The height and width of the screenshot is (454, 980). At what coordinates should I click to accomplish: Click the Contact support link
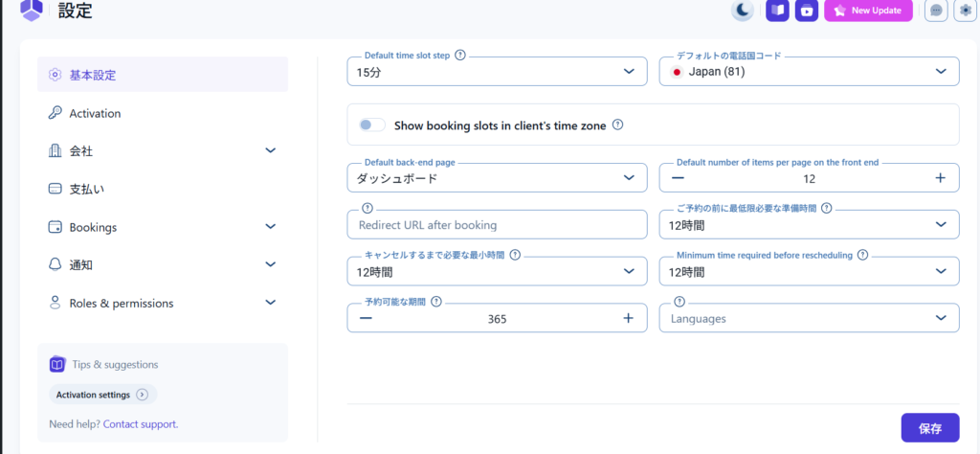tap(141, 423)
